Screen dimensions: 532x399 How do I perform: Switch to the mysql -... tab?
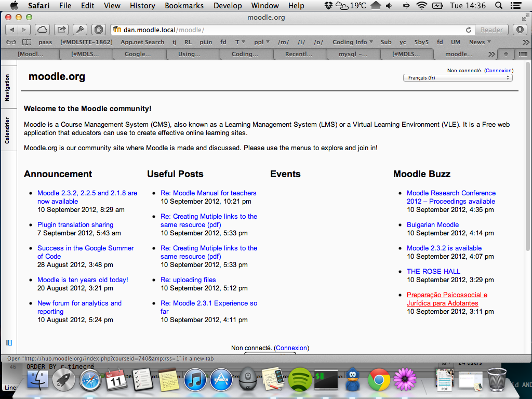pyautogui.click(x=353, y=54)
